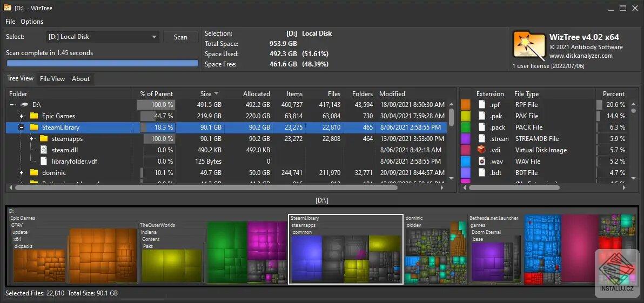Click the .pak file type icon
The image size is (644, 303).
pyautogui.click(x=481, y=116)
